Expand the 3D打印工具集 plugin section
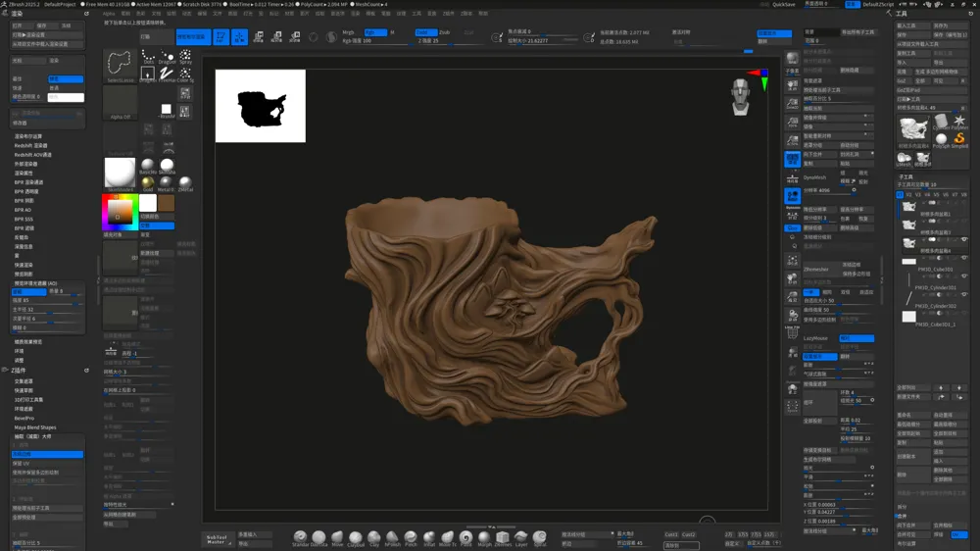 [x=28, y=400]
